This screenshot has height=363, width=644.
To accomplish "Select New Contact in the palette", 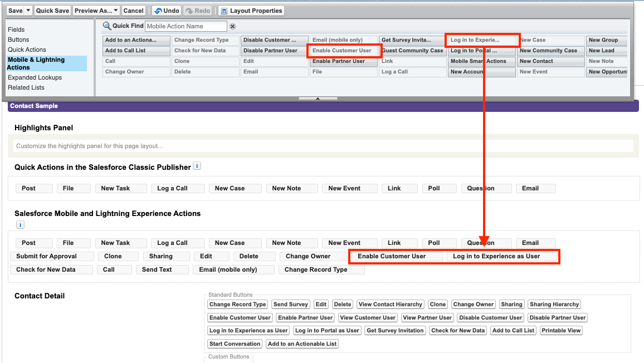I will pos(551,61).
